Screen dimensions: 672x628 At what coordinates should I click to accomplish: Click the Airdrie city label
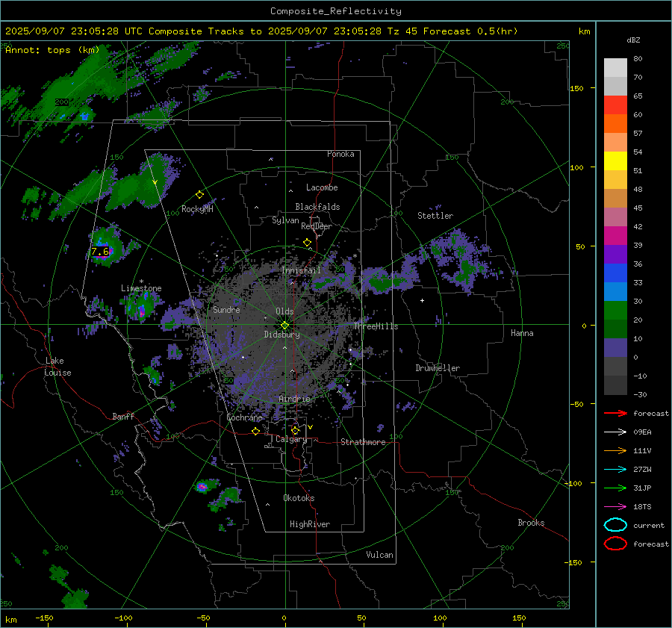coord(294,399)
